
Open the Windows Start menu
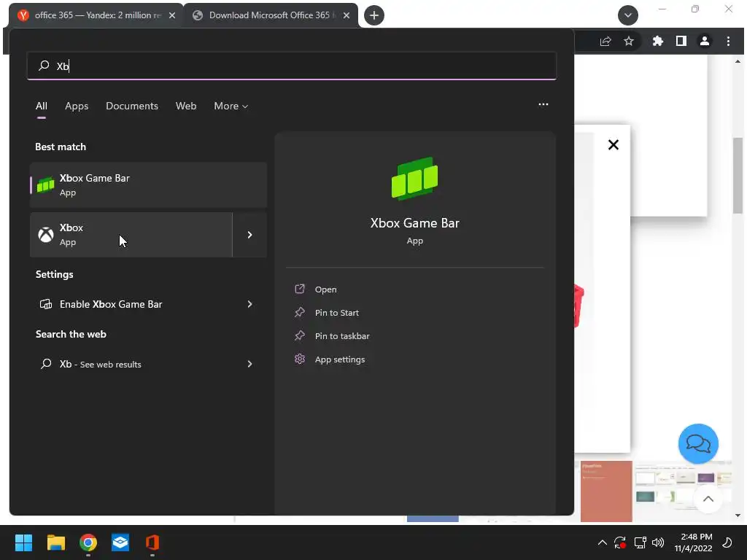(x=23, y=542)
